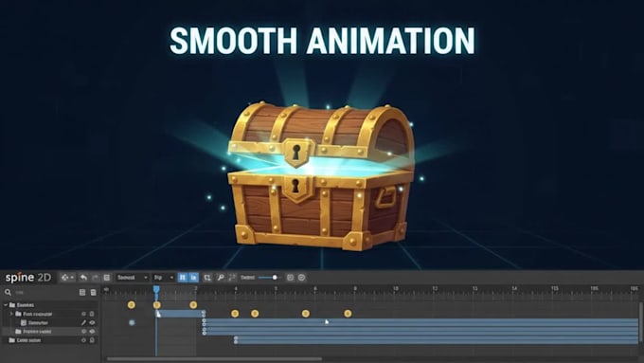Click into the tree search field
This screenshot has height=363, width=644.
pos(45,292)
